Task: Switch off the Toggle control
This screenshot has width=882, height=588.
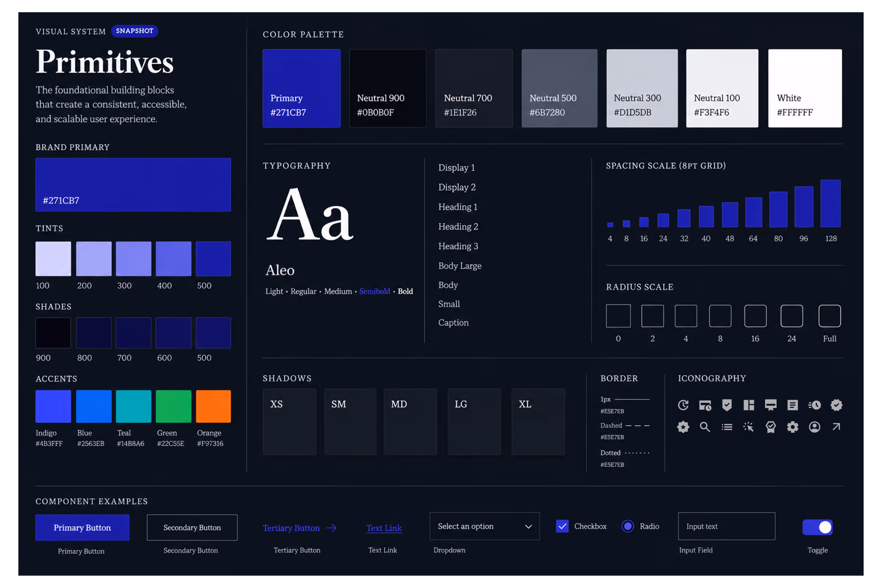Action: 817,527
